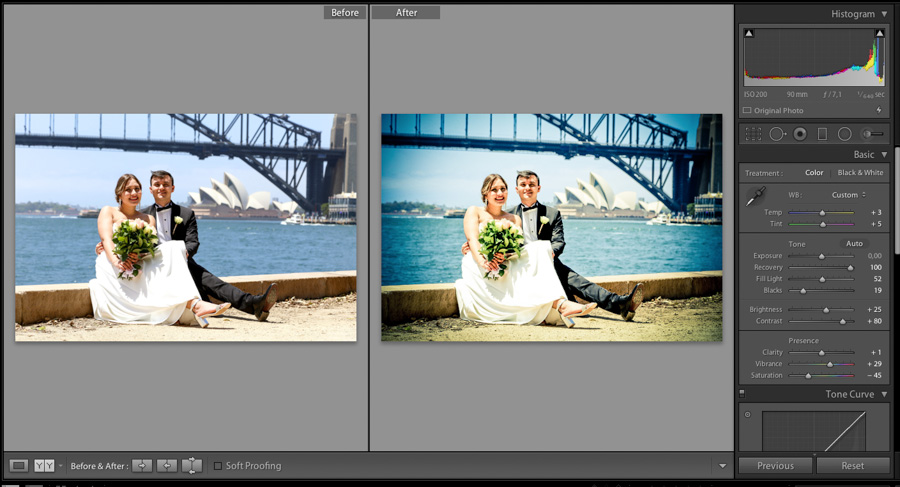Click the Previous button

click(x=775, y=466)
